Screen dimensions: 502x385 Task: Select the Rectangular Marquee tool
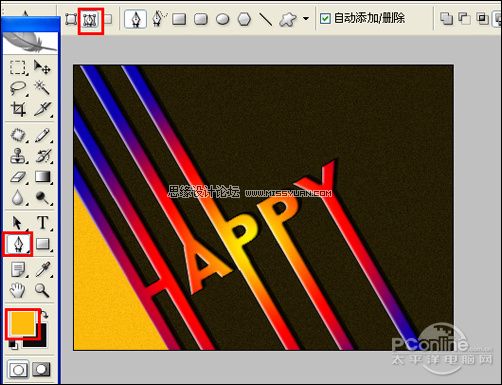coord(18,67)
